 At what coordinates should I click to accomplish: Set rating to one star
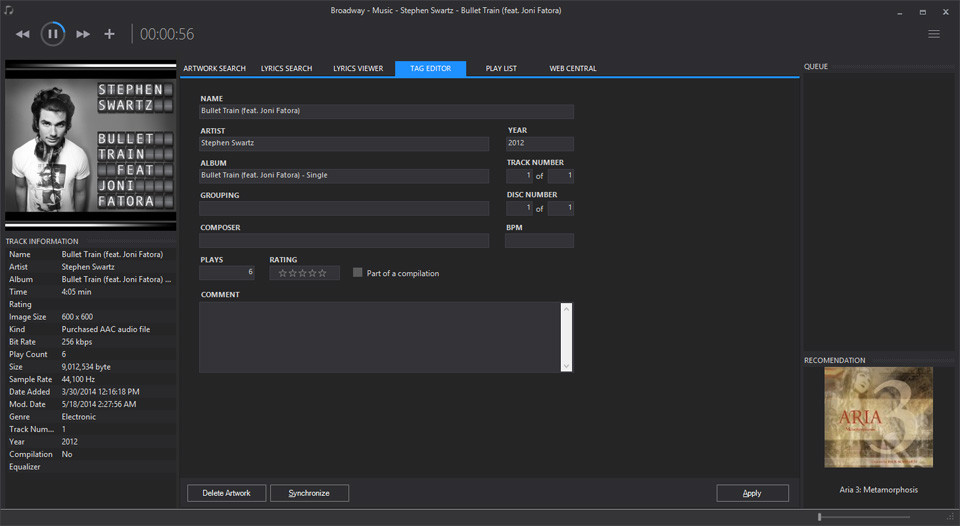(x=282, y=273)
